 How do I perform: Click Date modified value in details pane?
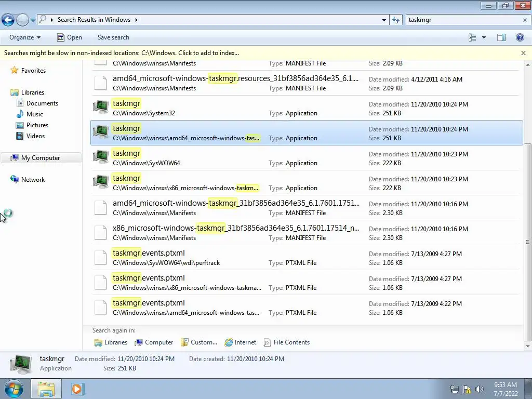pyautogui.click(x=146, y=358)
